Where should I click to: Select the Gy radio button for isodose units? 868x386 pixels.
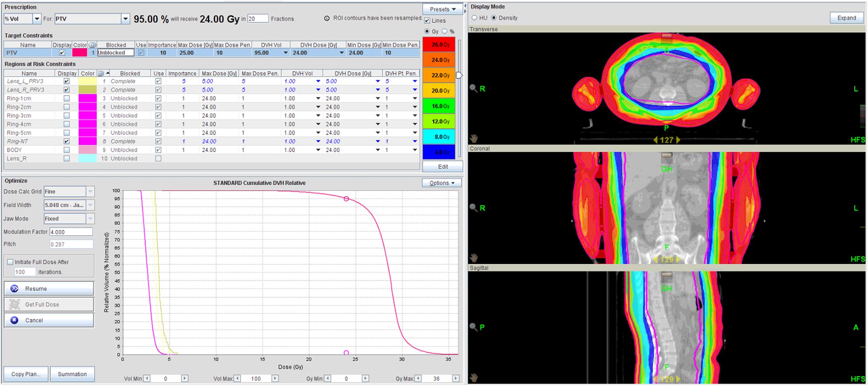[427, 31]
